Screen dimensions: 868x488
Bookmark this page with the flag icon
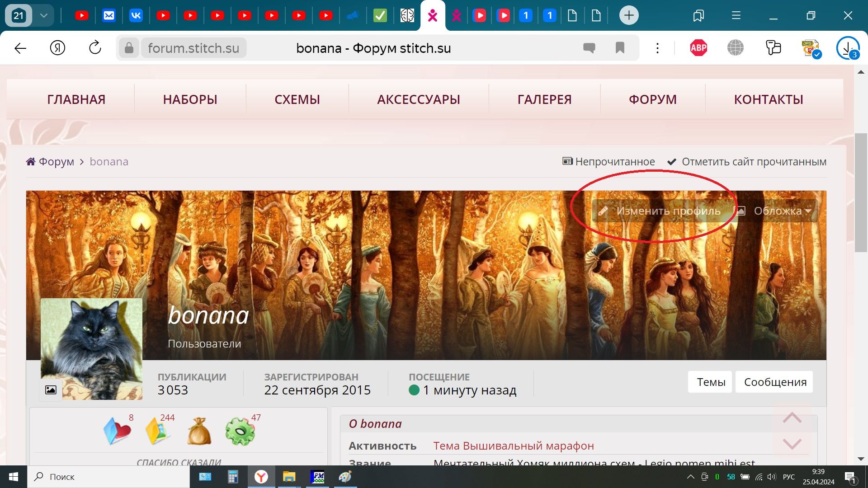[620, 48]
